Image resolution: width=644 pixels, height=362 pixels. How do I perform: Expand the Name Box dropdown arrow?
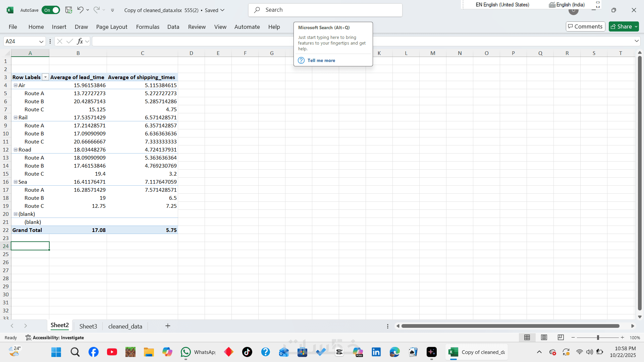coord(41,41)
